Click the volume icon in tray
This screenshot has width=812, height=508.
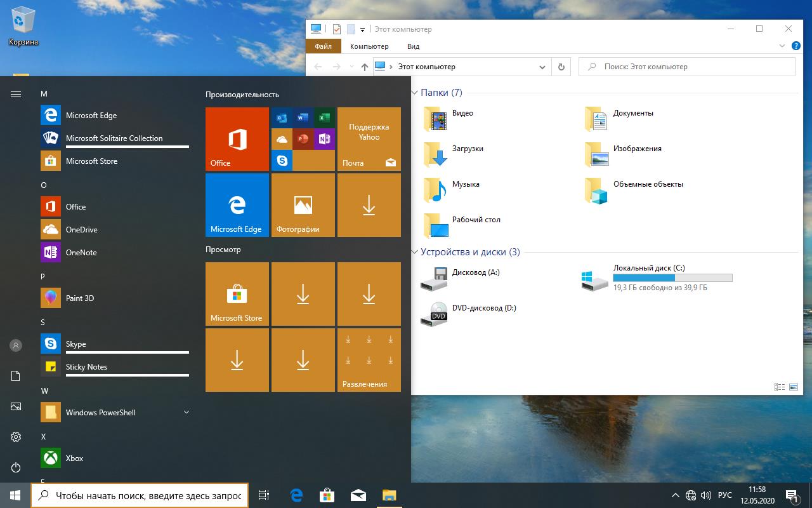click(706, 495)
